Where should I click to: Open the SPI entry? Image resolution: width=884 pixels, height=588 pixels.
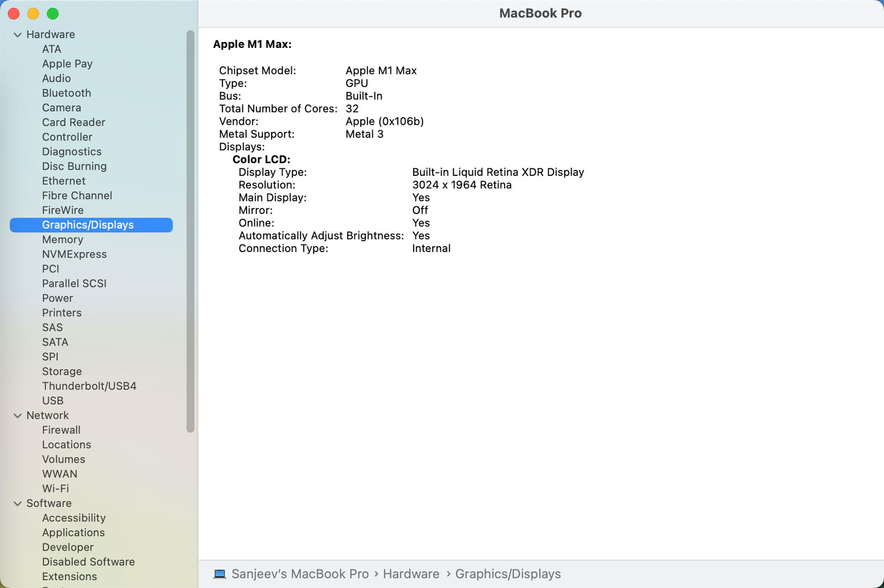click(x=50, y=358)
